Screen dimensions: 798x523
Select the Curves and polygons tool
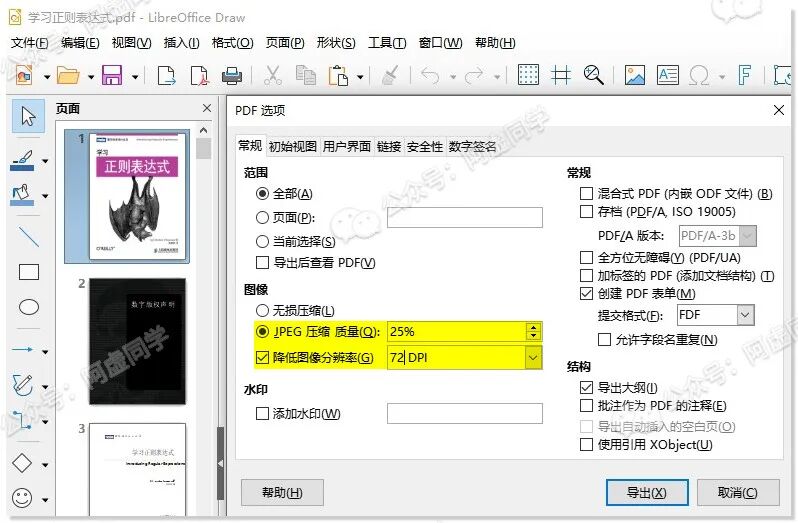click(22, 385)
